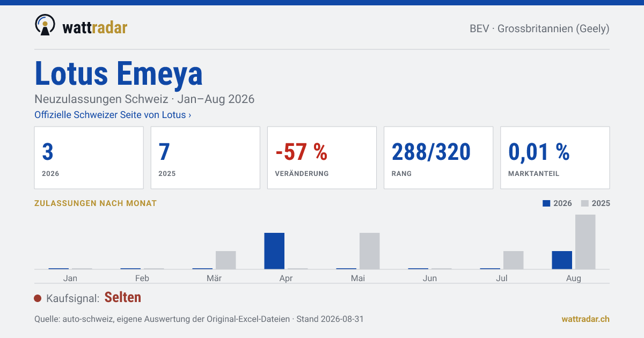
Task: Click the Lotus Emeya title
Action: [119, 74]
